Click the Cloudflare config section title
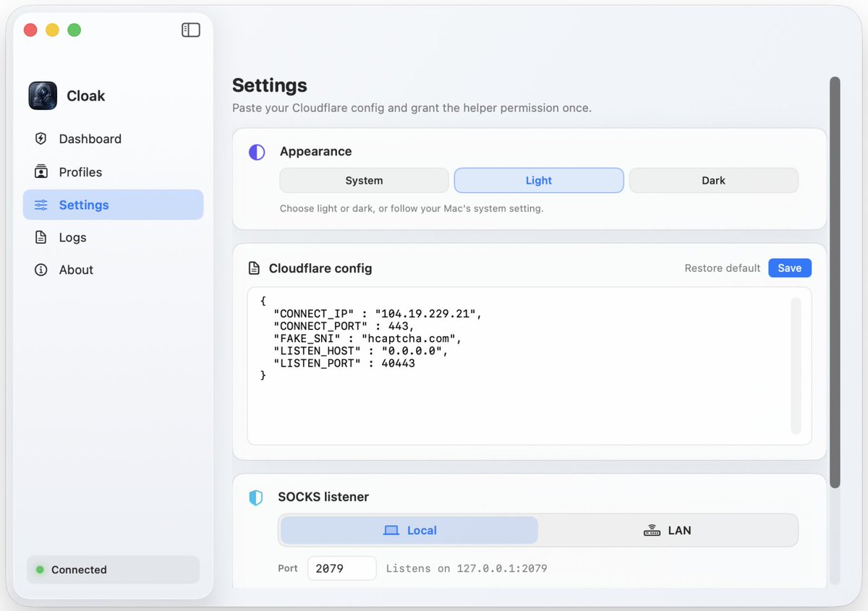The width and height of the screenshot is (868, 611). click(x=320, y=268)
